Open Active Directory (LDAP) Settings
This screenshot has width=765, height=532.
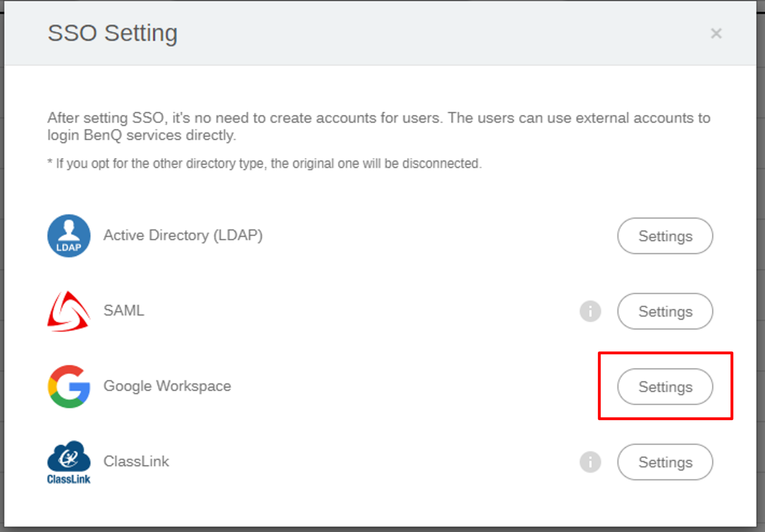coord(665,236)
